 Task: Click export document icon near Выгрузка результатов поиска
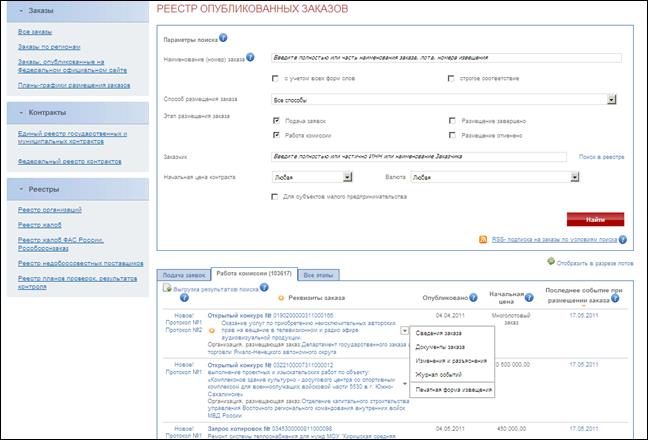click(x=167, y=288)
